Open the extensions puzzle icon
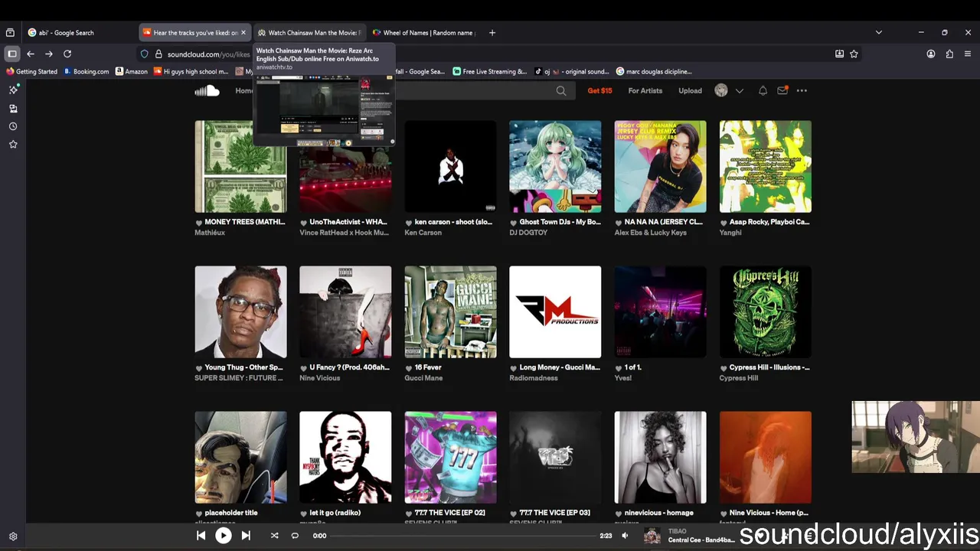 (949, 54)
